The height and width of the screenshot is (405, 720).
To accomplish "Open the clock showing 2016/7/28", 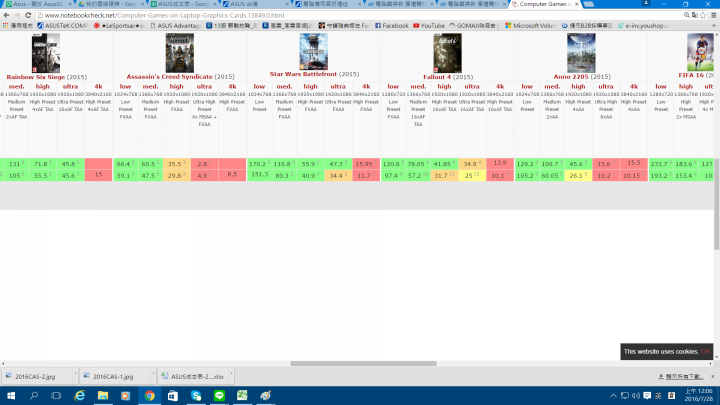I will coord(699,395).
